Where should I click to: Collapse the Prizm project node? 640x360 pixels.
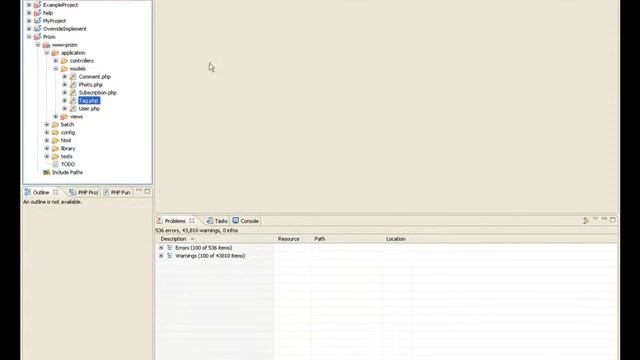29,37
